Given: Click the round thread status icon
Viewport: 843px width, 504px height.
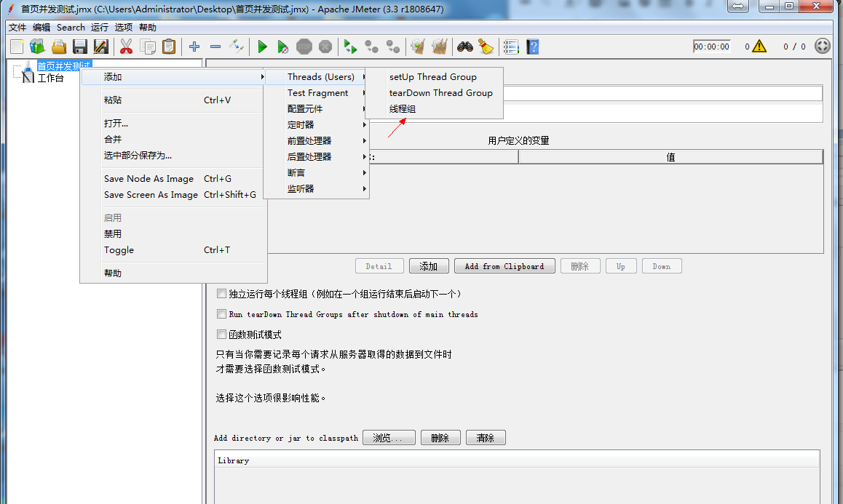Looking at the screenshot, I should click(x=822, y=47).
